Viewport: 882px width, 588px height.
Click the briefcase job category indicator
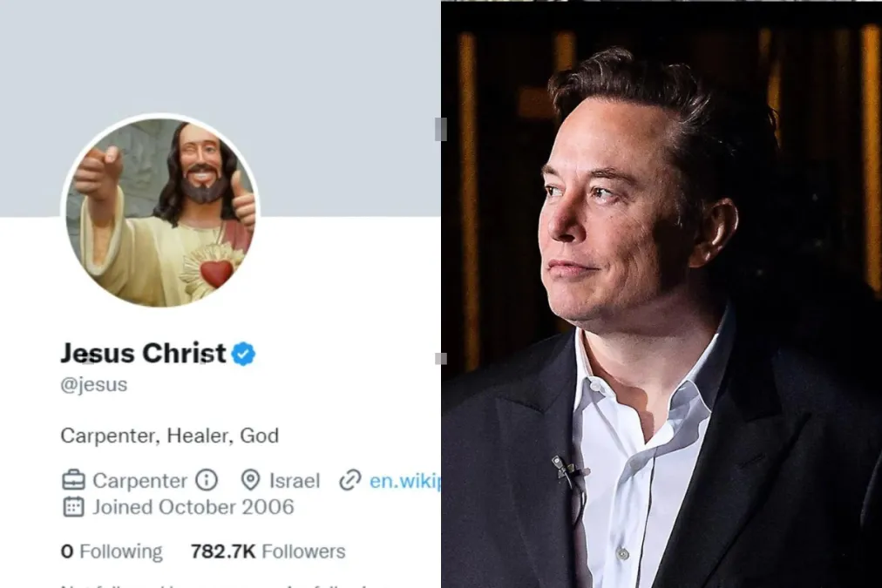pyautogui.click(x=72, y=480)
